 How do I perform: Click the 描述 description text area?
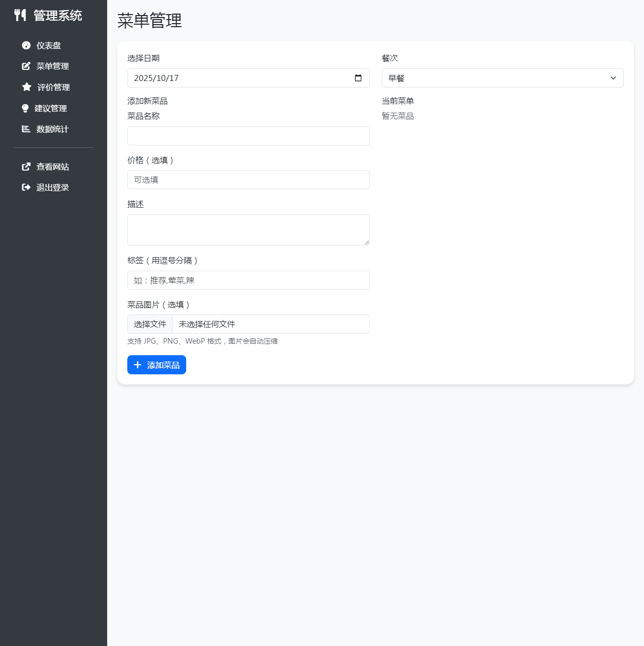point(248,229)
